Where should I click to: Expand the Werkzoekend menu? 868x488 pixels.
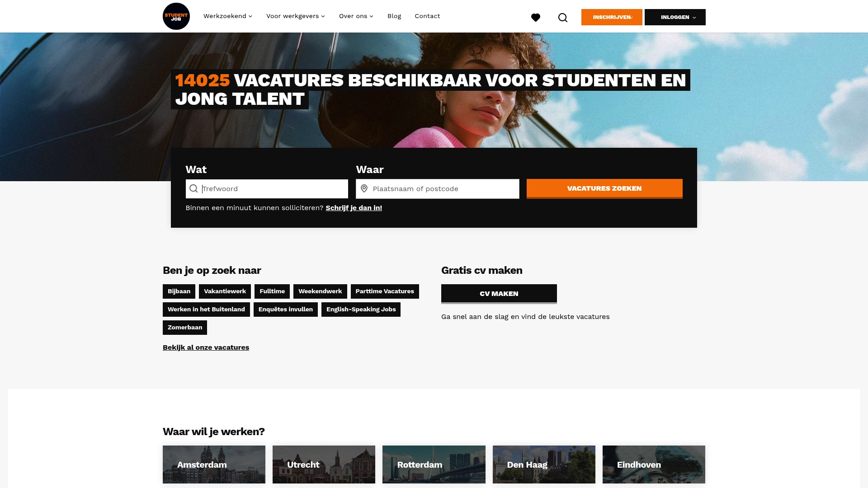coord(228,16)
